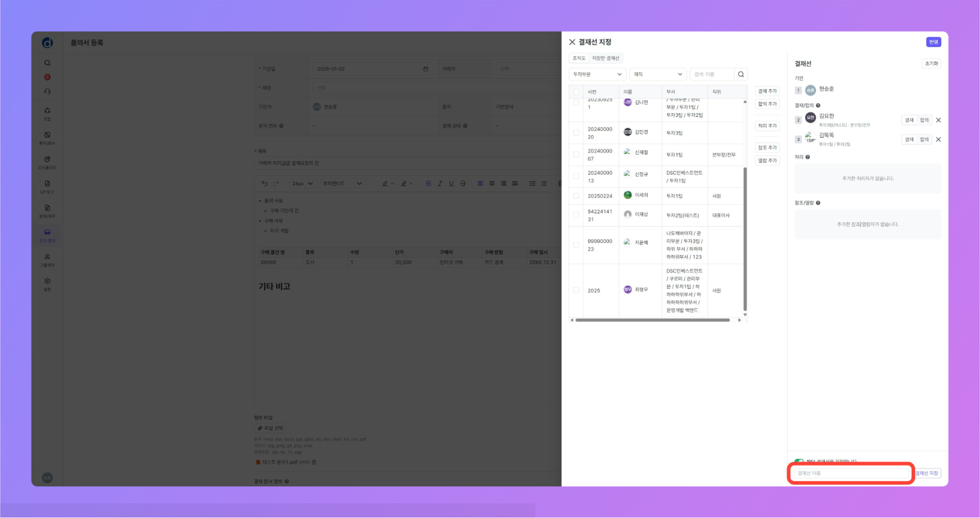The width and height of the screenshot is (980, 518).
Task: Open the text color pen dropdown in the editor
Action: 388,184
